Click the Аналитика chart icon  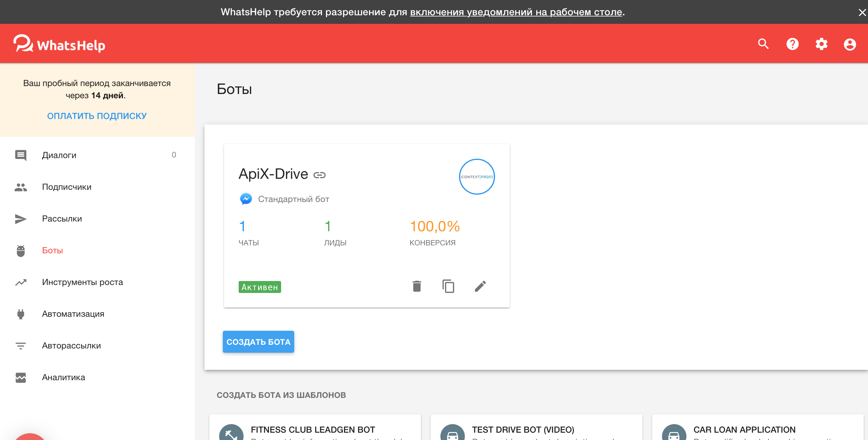coord(20,378)
